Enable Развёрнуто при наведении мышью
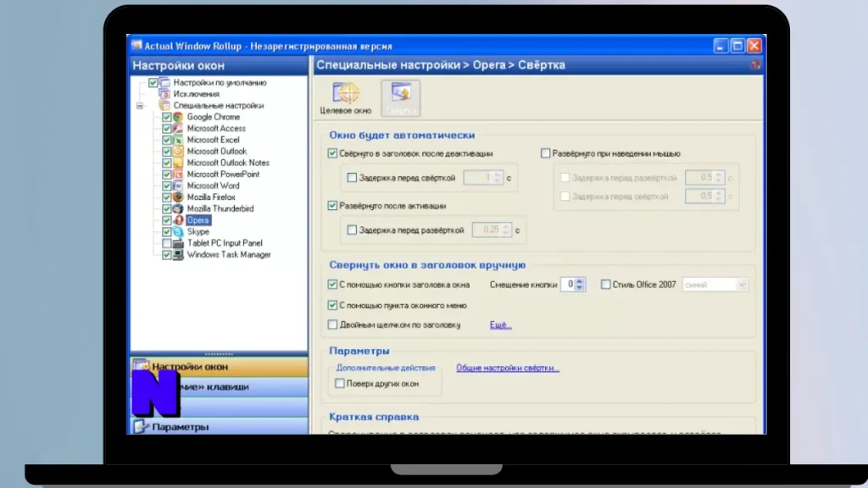 pos(545,153)
